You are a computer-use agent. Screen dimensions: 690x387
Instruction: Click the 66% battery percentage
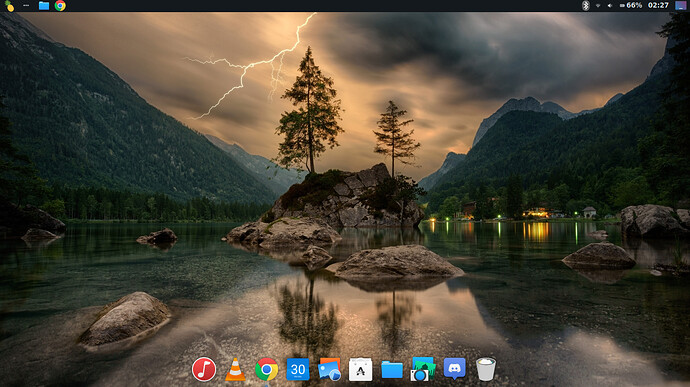(634, 5)
